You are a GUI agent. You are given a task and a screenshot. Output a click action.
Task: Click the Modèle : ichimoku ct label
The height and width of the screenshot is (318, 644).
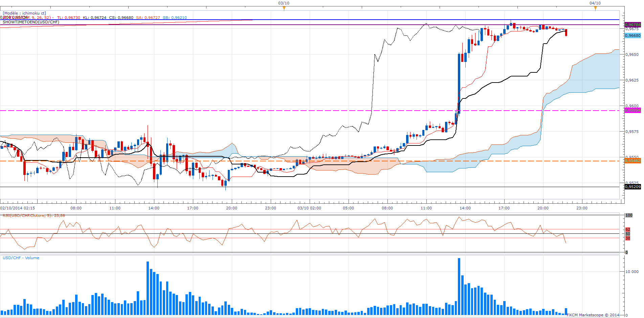pos(24,13)
